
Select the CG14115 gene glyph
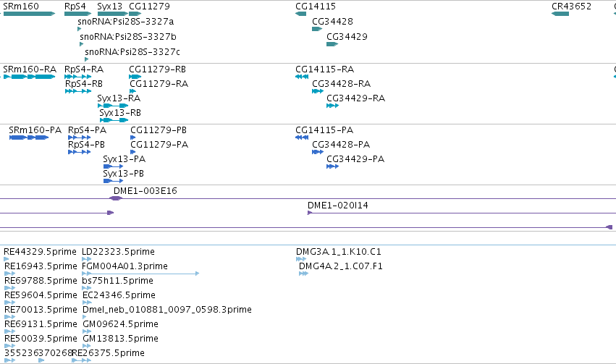pyautogui.click(x=300, y=14)
